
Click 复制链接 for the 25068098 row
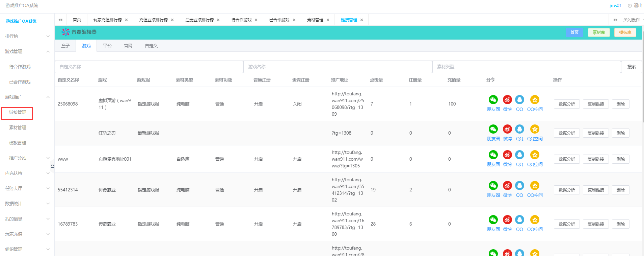[x=595, y=104]
